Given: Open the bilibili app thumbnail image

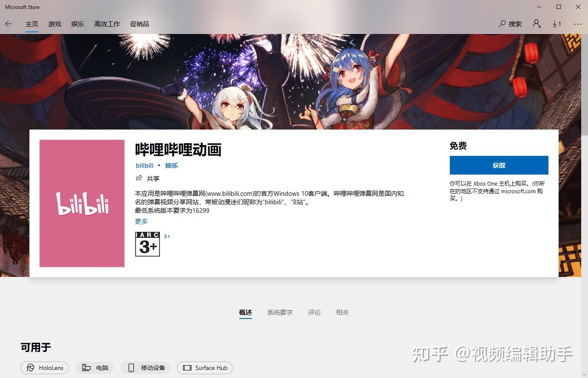Looking at the screenshot, I should [82, 203].
